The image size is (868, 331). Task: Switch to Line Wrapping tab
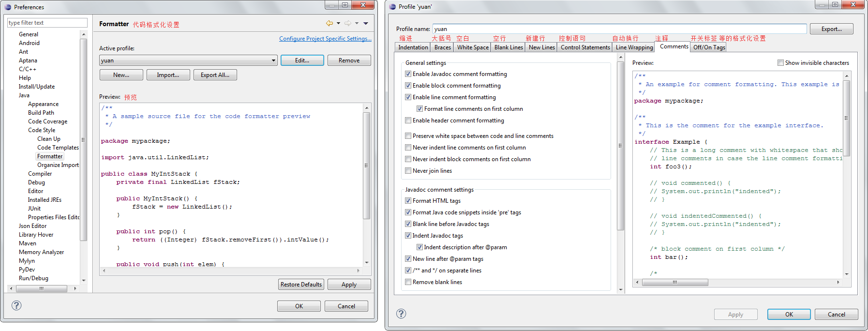pyautogui.click(x=634, y=47)
